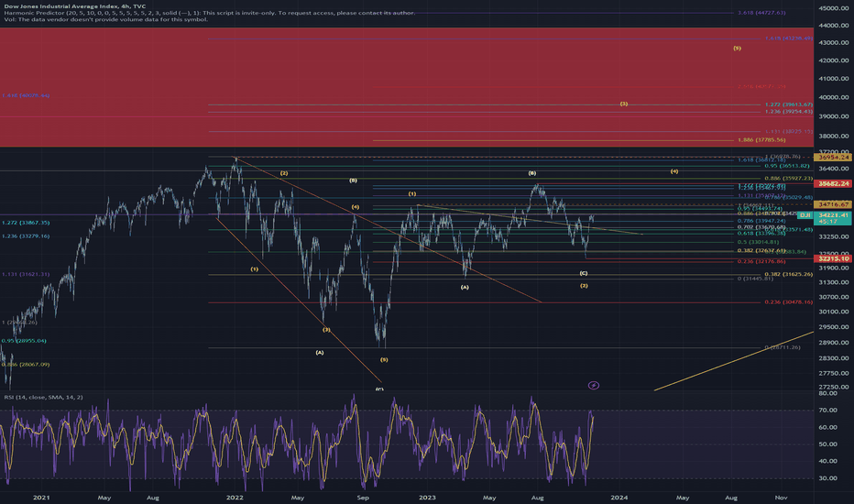854x504 pixels.
Task: Click 50.00 on the RSI scale
Action: (827, 444)
